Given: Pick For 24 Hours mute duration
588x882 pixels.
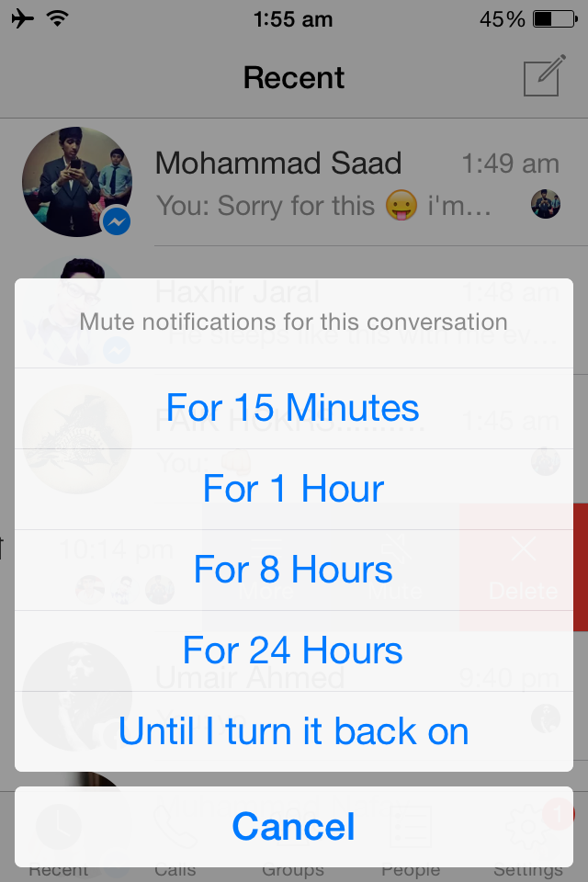Looking at the screenshot, I should pos(294,650).
